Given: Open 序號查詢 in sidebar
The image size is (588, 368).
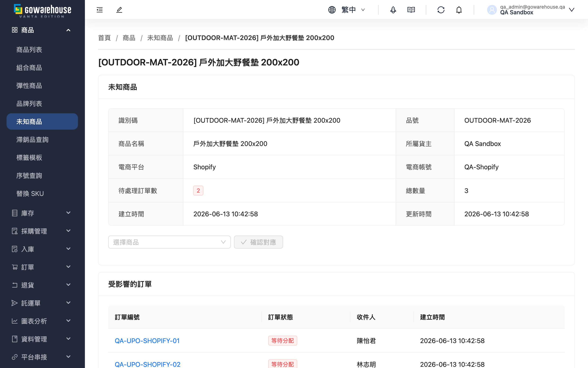Looking at the screenshot, I should point(29,176).
